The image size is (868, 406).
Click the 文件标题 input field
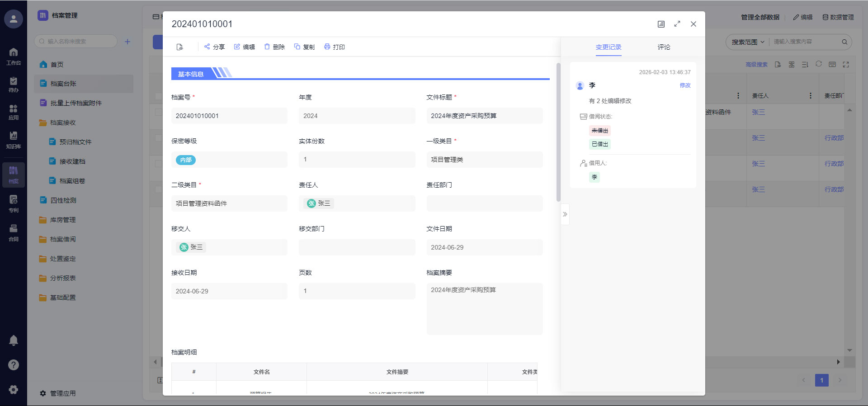484,116
